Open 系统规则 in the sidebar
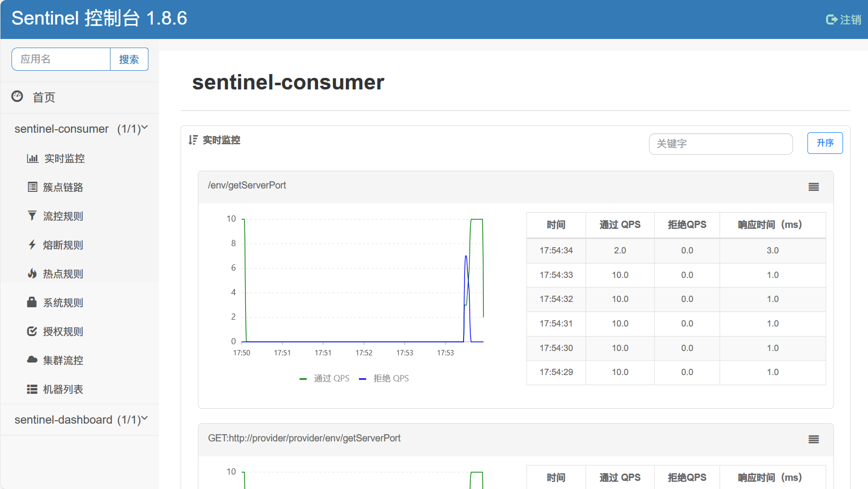The image size is (868, 489). (63, 302)
